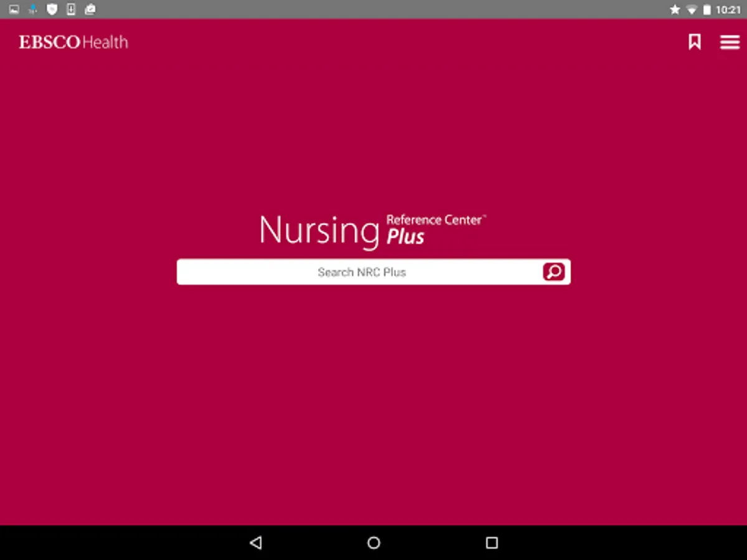
Task: Tap the star icon in status bar
Action: (x=675, y=9)
